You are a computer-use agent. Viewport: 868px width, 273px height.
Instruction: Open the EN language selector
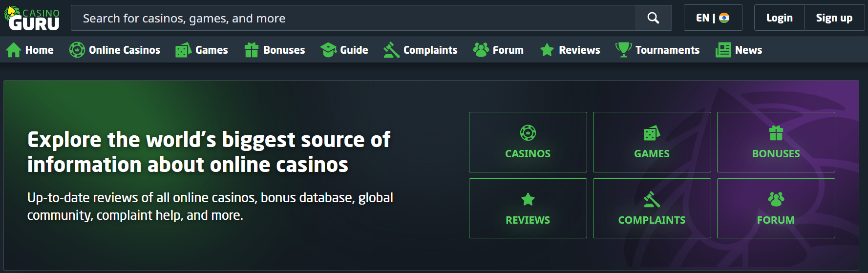click(x=713, y=18)
